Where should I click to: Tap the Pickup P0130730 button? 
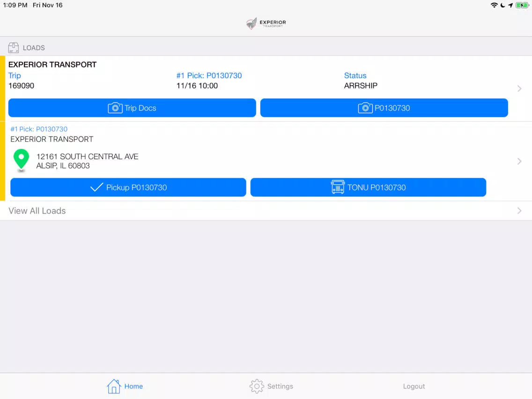[x=128, y=187]
